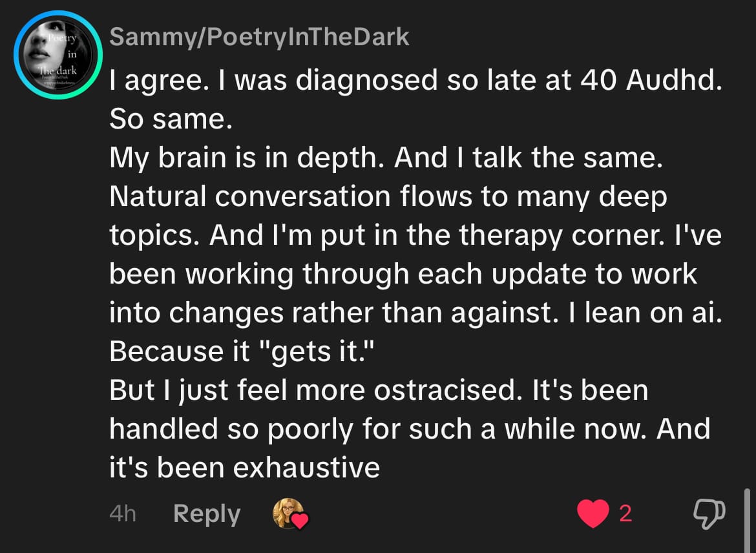The width and height of the screenshot is (756, 553).
Task: Open the Poetry in the Dark profile picture
Action: click(x=56, y=56)
